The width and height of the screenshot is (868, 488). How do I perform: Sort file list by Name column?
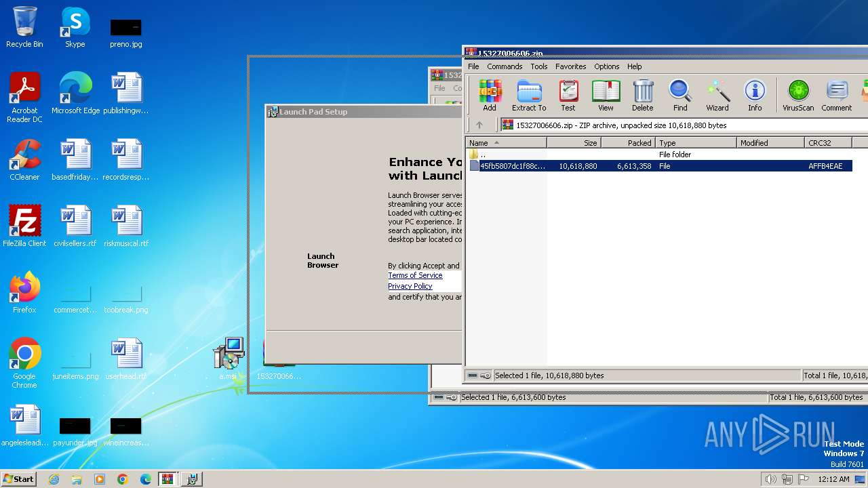click(507, 143)
